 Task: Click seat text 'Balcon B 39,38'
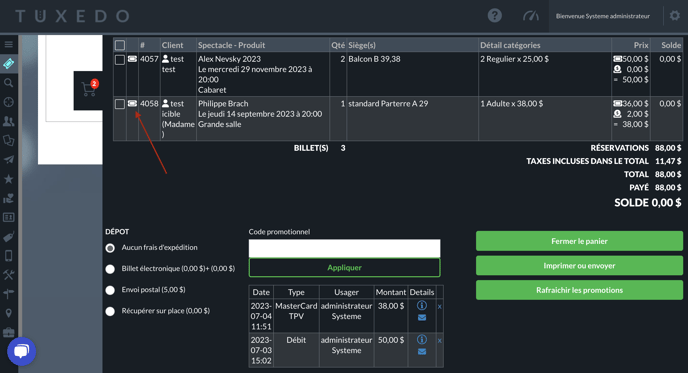374,59
